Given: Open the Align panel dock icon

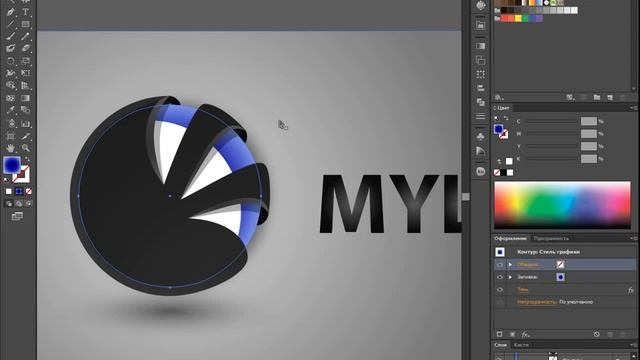Looking at the screenshot, I should pos(480,88).
